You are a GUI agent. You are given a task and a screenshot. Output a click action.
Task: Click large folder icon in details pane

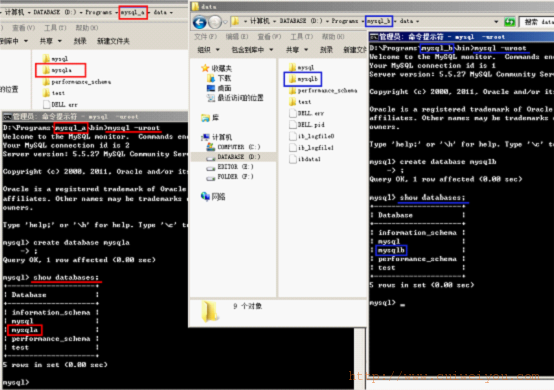210,311
